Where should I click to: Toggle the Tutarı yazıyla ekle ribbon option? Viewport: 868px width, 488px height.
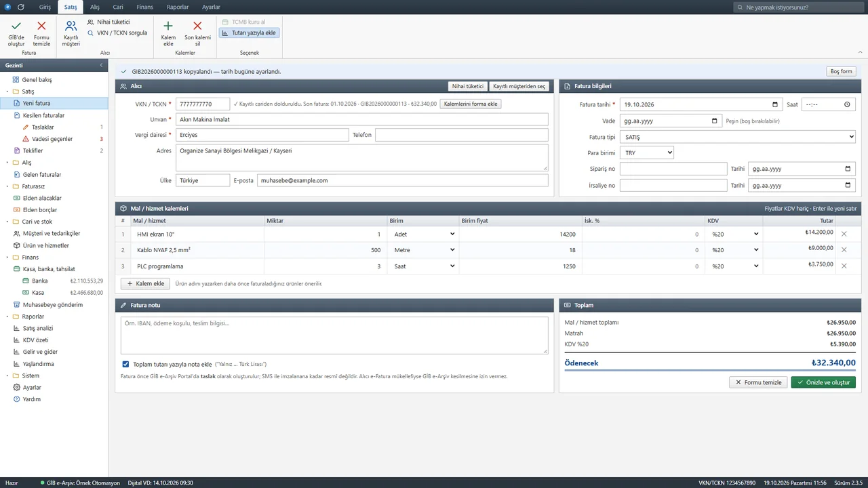[249, 33]
